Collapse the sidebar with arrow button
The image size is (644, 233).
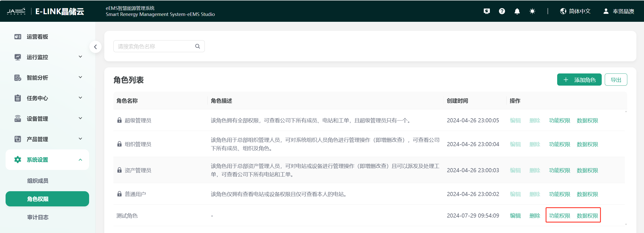pyautogui.click(x=95, y=47)
